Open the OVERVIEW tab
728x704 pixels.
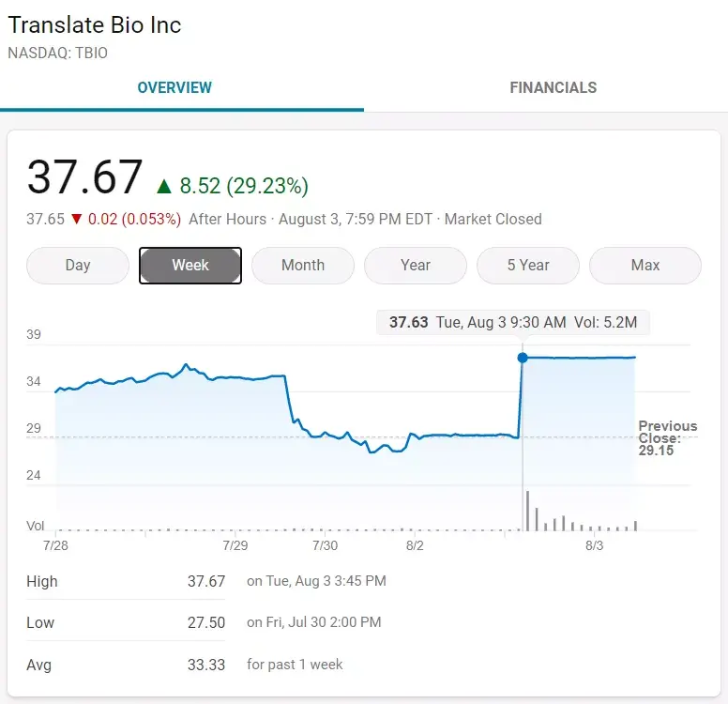[x=174, y=87]
